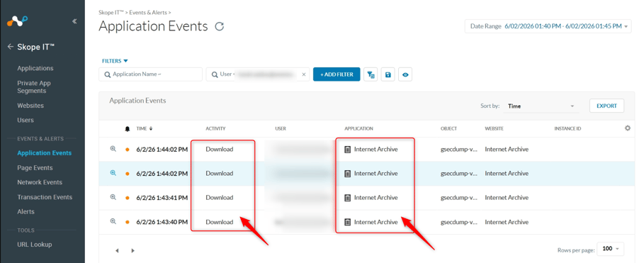Expand the FILTERS section

(115, 61)
